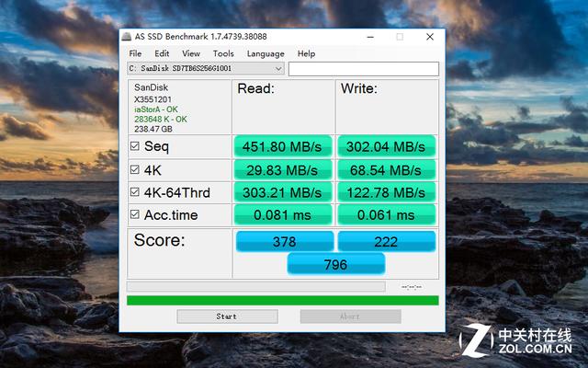
Task: Open the View menu
Action: point(191,53)
